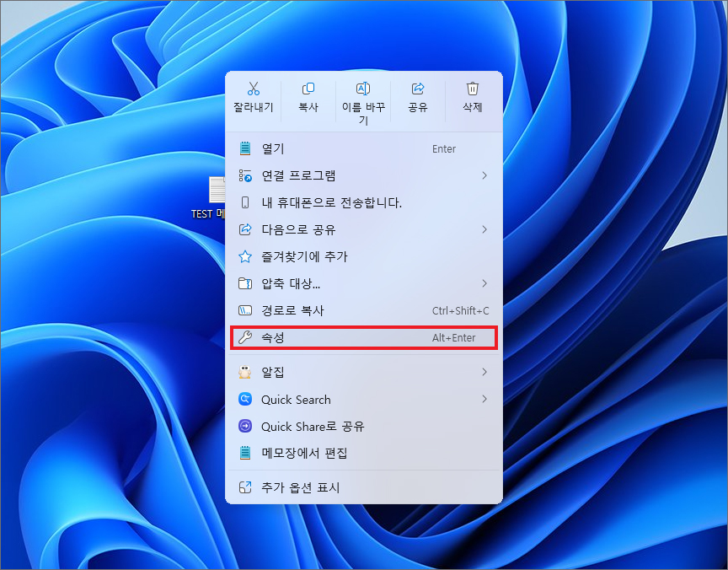This screenshot has height=570, width=728.
Task: Expand the Quick Search submenu arrow
Action: [484, 399]
